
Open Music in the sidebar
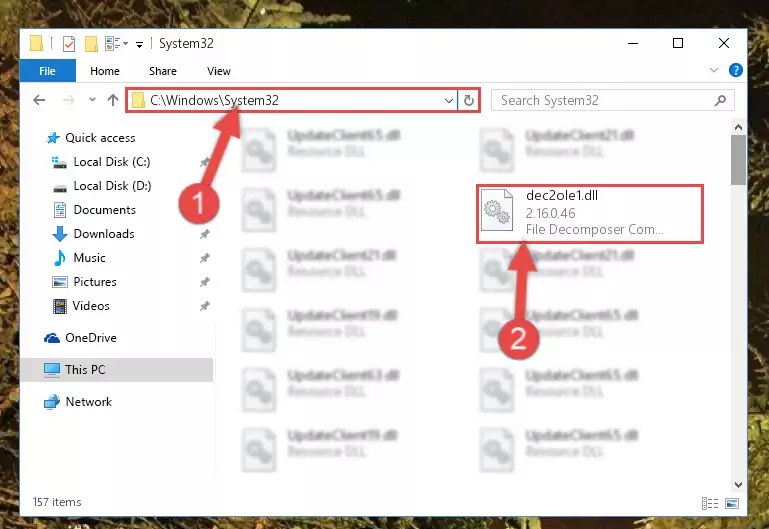(x=89, y=258)
